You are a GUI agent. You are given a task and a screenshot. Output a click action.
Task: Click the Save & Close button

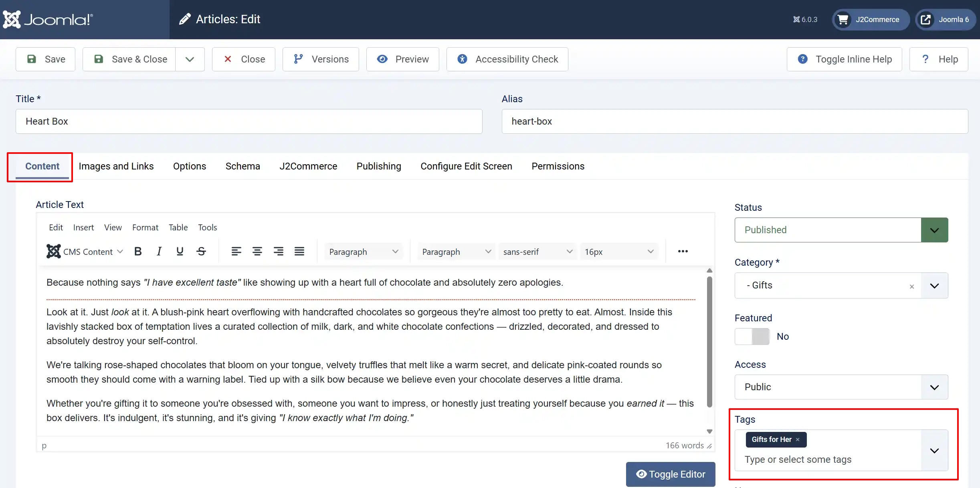(x=129, y=59)
